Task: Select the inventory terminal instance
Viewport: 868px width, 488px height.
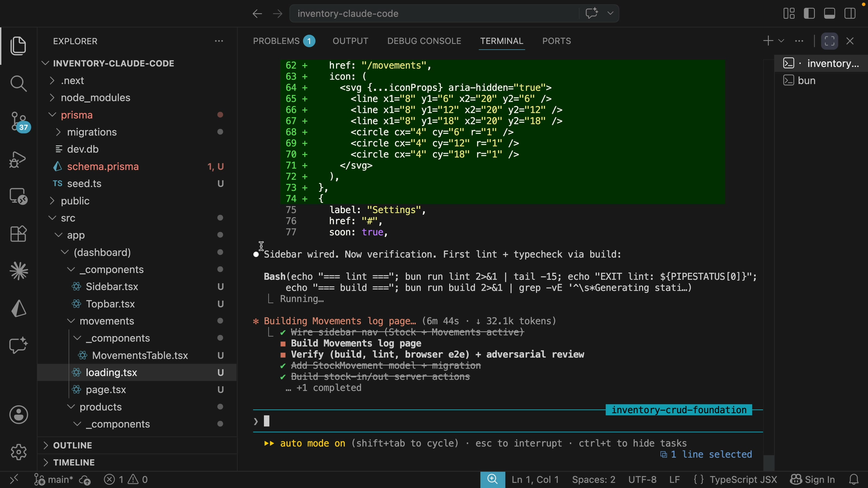Action: 821,63
